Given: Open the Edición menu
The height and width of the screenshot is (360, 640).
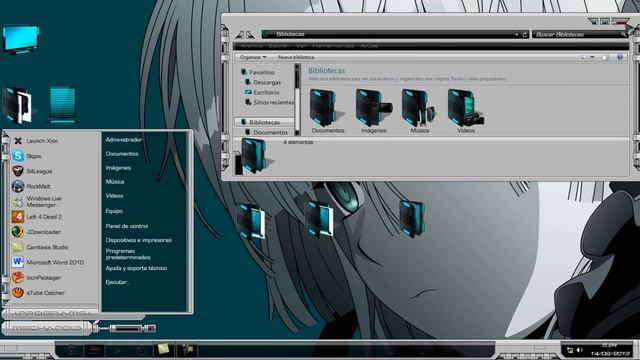Looking at the screenshot, I should pyautogui.click(x=279, y=46).
